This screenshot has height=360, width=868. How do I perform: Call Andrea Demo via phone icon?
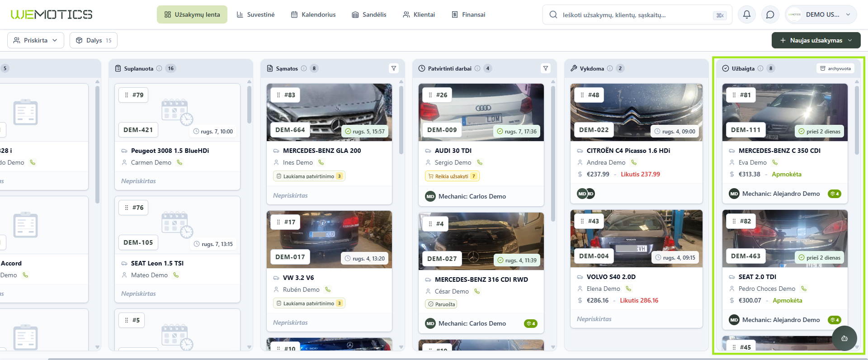pyautogui.click(x=634, y=162)
